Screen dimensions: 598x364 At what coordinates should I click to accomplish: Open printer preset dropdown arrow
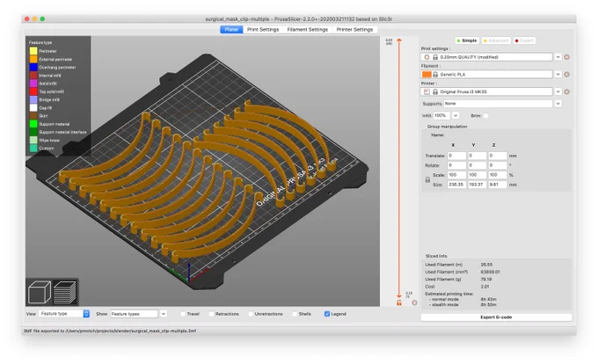pos(558,91)
